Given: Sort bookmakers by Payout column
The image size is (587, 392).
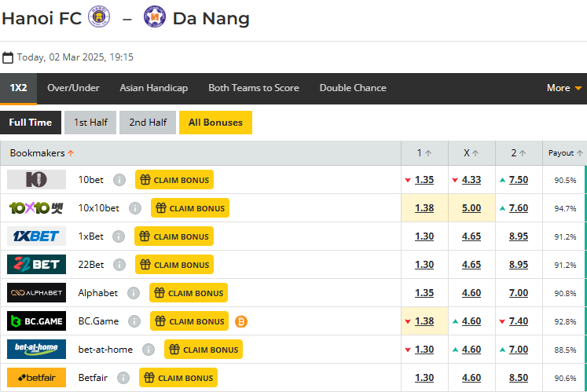Looking at the screenshot, I should 566,153.
